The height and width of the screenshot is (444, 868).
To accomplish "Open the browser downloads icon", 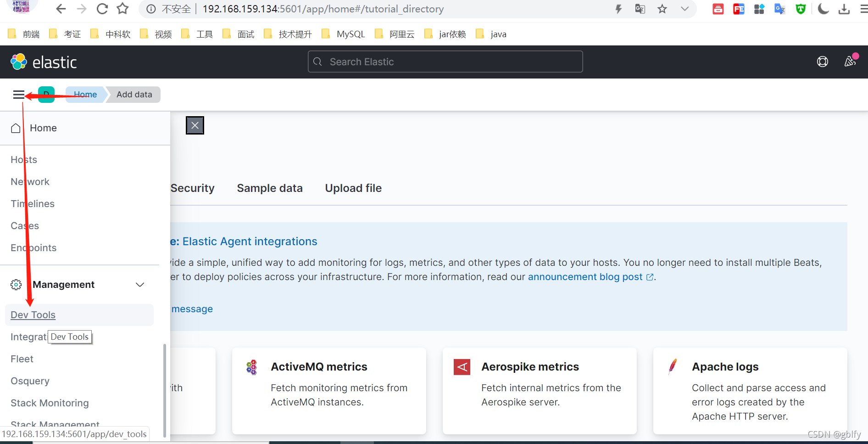I will pyautogui.click(x=844, y=9).
